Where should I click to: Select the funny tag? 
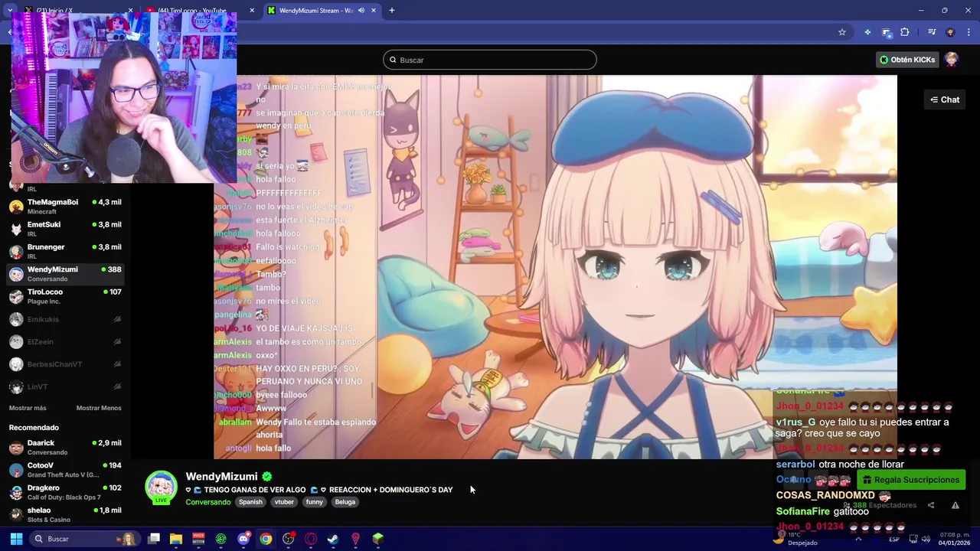pyautogui.click(x=315, y=502)
